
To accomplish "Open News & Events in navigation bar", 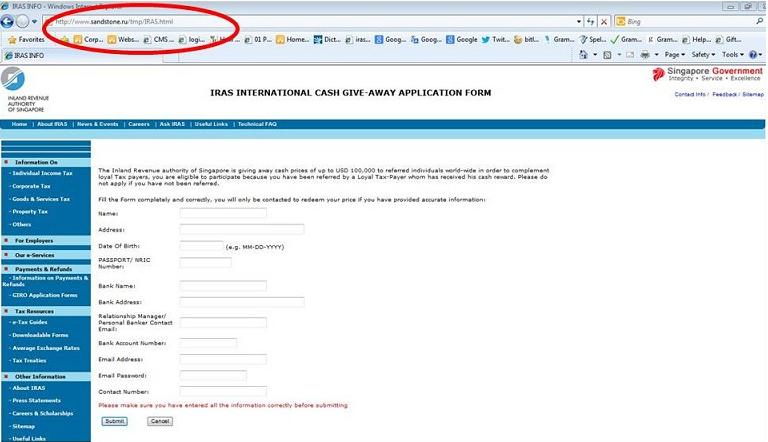I will (97, 124).
